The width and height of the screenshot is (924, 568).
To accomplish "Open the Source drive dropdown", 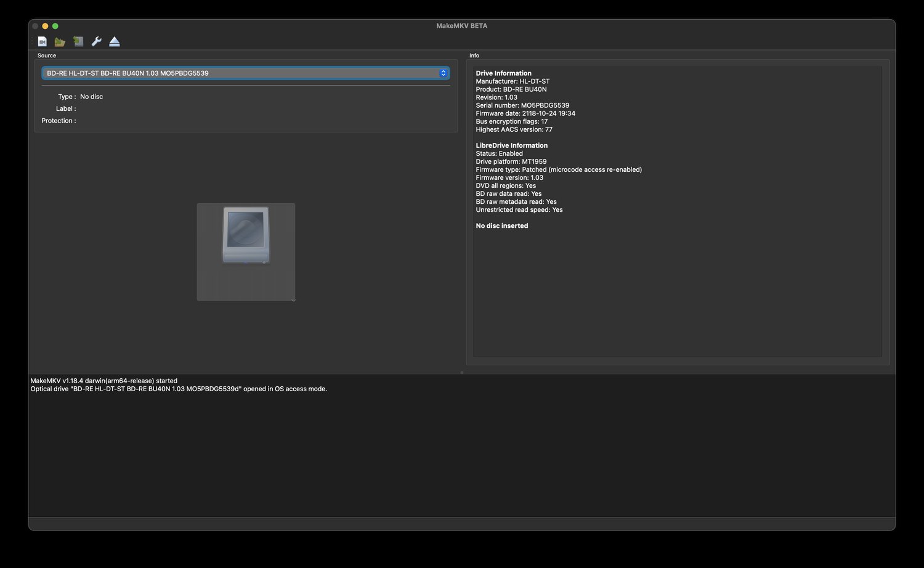I will click(x=245, y=73).
